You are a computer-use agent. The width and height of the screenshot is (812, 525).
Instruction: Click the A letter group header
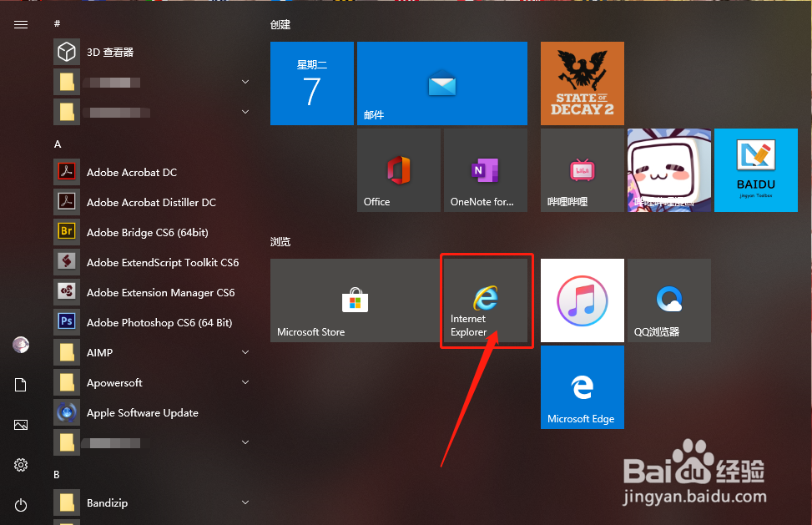tap(58, 144)
